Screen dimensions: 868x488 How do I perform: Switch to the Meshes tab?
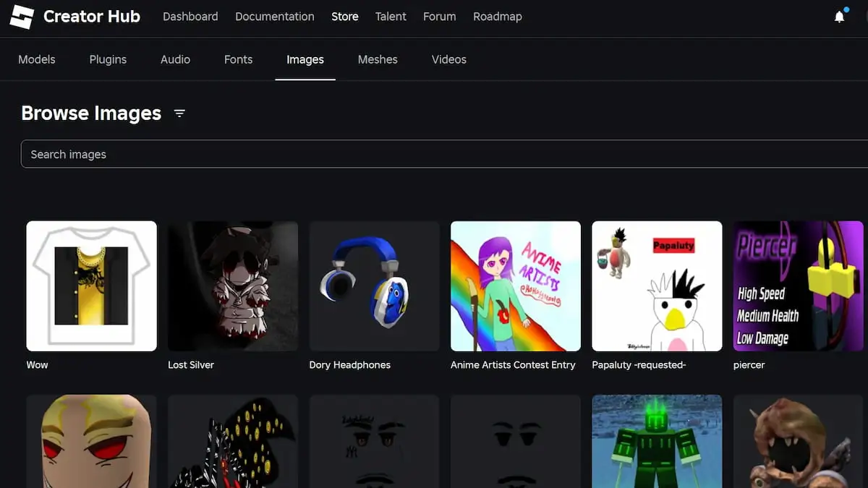[x=378, y=59]
